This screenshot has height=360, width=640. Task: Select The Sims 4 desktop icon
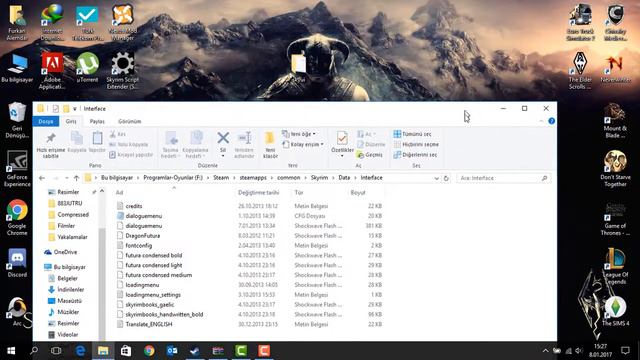616,311
